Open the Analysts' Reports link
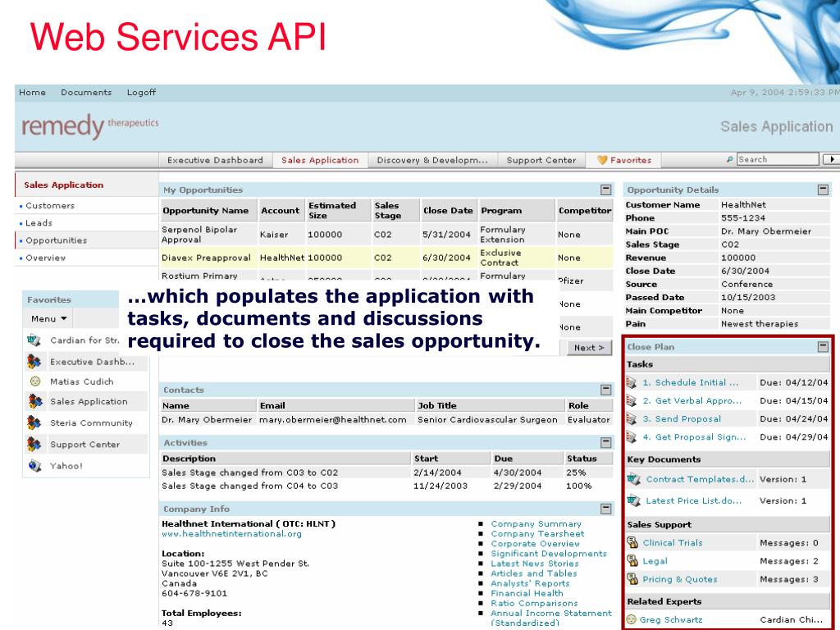840x630 pixels. (530, 583)
